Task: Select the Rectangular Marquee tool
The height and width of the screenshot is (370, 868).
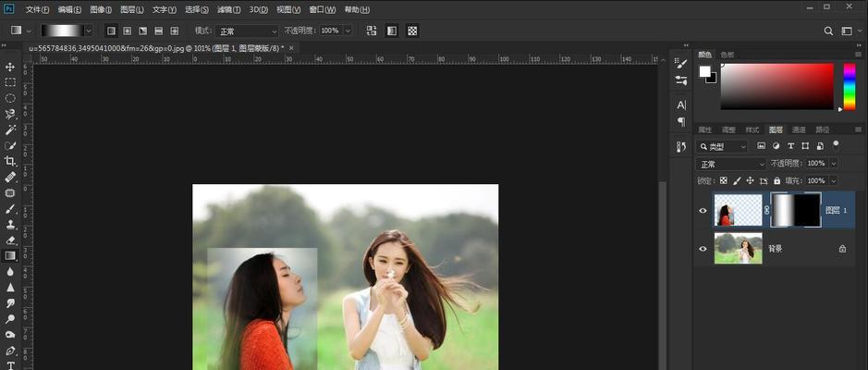Action: [x=10, y=82]
